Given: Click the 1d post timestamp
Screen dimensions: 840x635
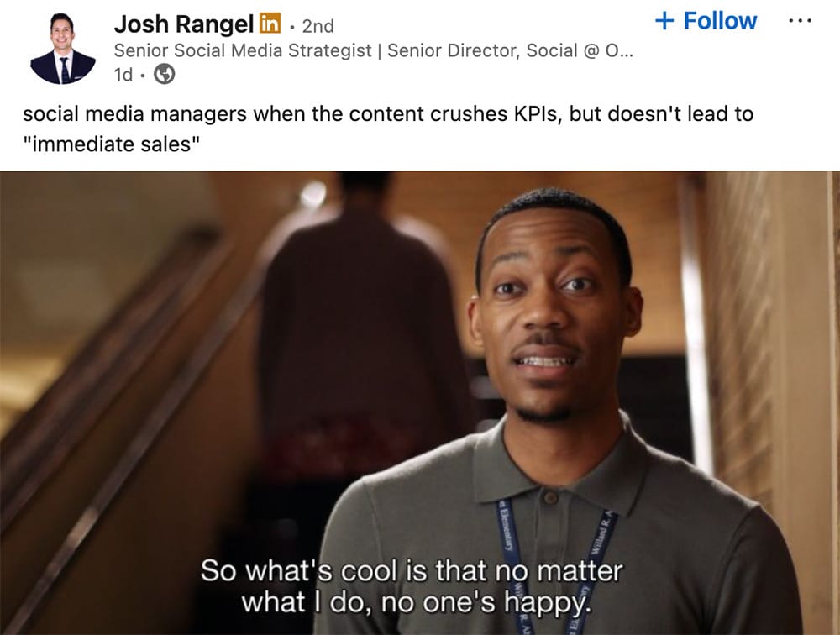Looking at the screenshot, I should (x=123, y=75).
